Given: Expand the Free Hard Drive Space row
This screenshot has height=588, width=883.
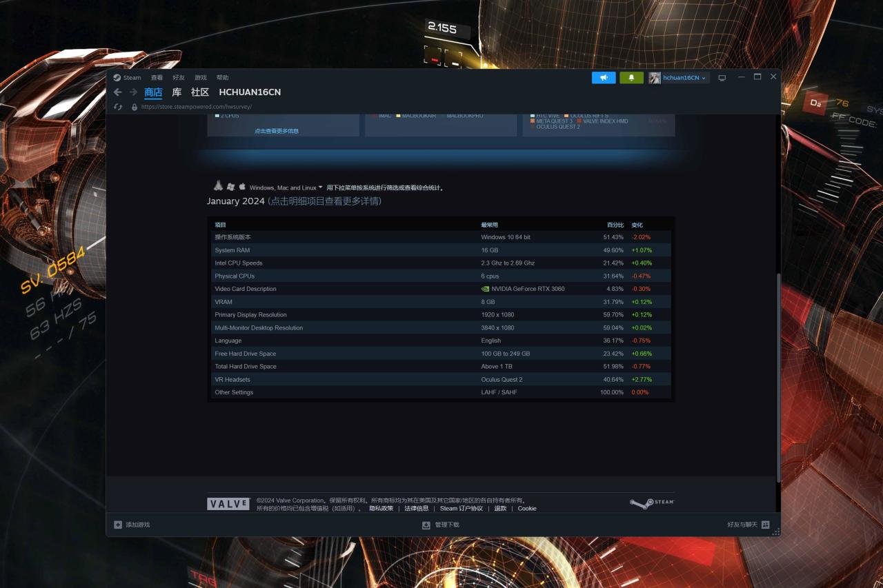Looking at the screenshot, I should click(x=441, y=354).
